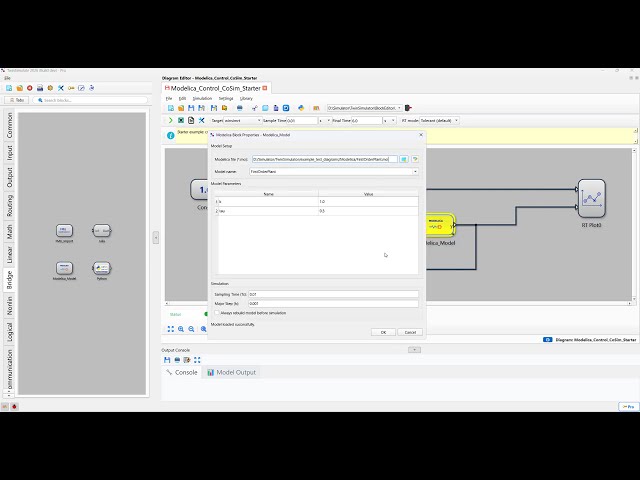This screenshot has width=640, height=480.
Task: Click the first blue save icon in diagram toolbar
Action: click(191, 108)
